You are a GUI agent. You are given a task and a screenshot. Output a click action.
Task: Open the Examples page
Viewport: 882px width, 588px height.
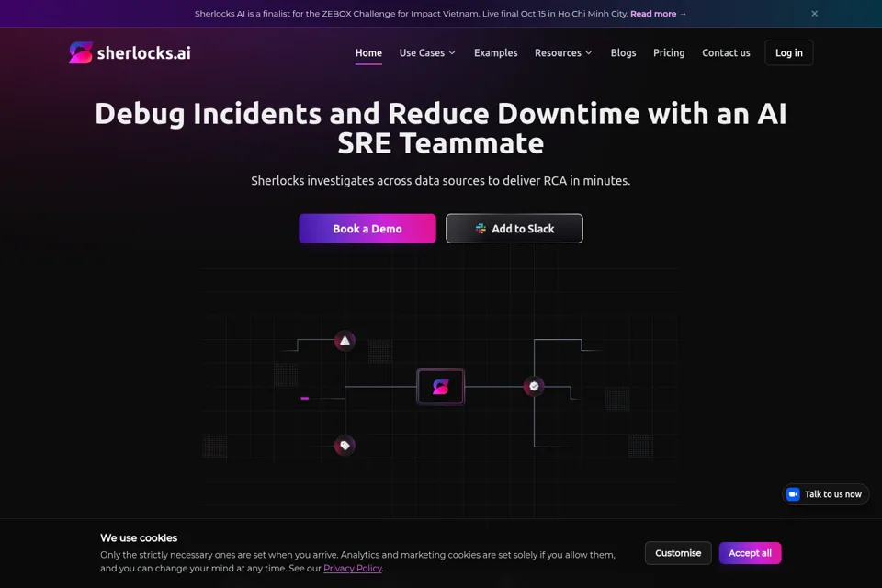[x=495, y=53]
